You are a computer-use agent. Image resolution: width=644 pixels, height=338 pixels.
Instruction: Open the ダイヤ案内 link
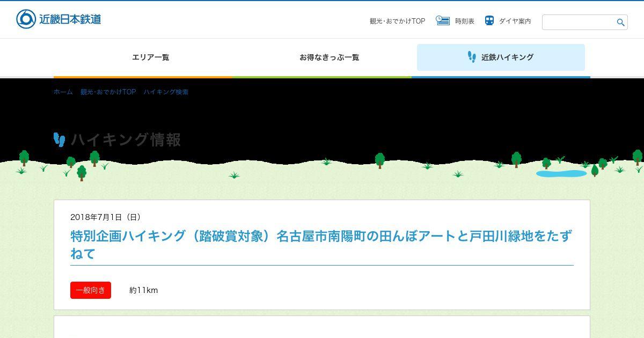(515, 21)
